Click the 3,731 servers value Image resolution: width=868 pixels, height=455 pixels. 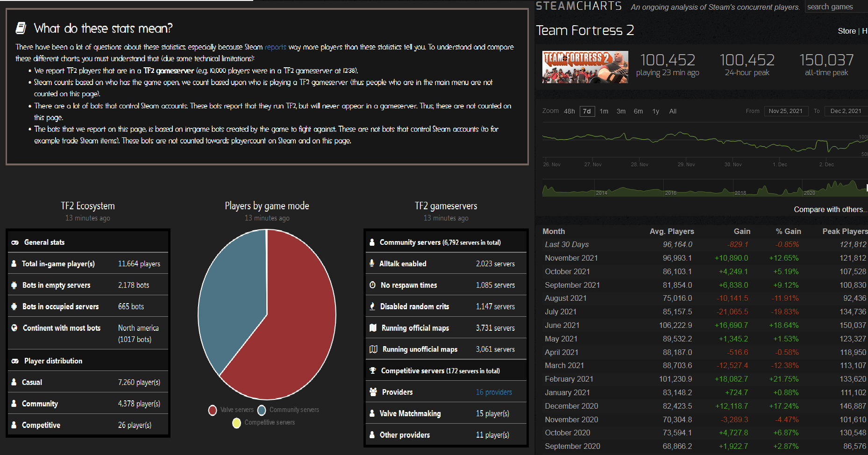[495, 328]
